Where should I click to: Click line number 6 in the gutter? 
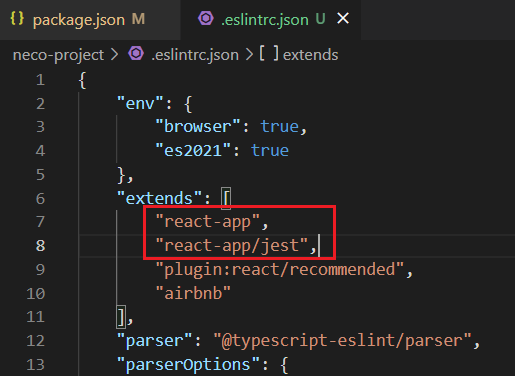40,199
